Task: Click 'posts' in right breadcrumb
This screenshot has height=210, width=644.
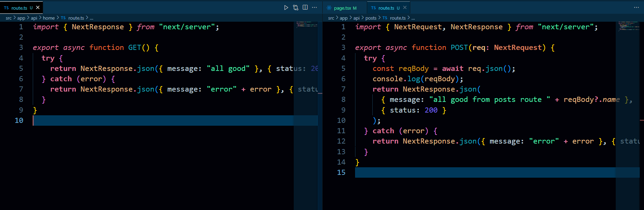Action: (x=371, y=18)
